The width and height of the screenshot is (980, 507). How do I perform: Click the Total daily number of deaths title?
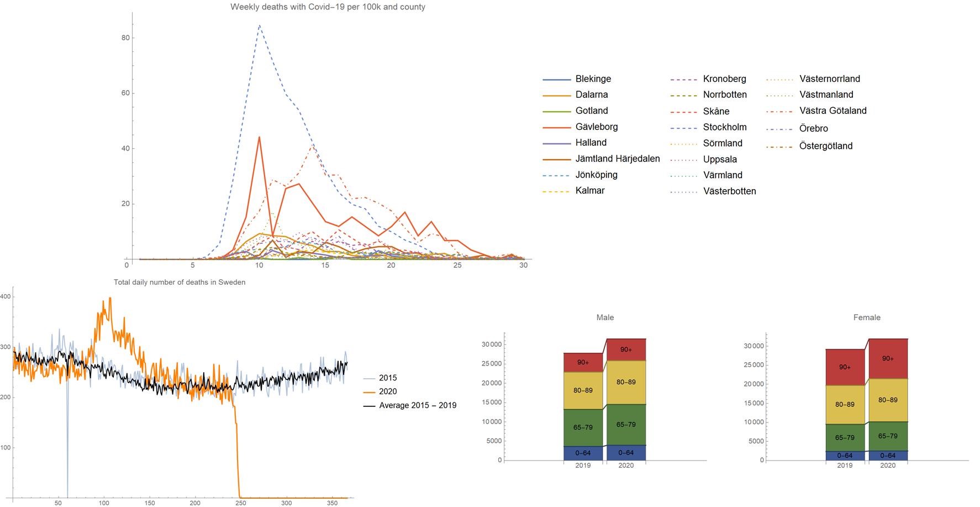point(180,282)
